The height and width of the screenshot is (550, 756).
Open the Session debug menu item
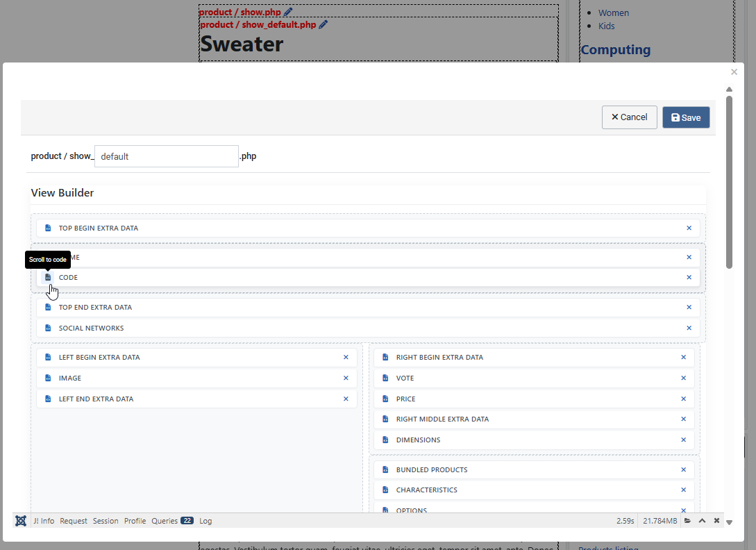(x=106, y=521)
